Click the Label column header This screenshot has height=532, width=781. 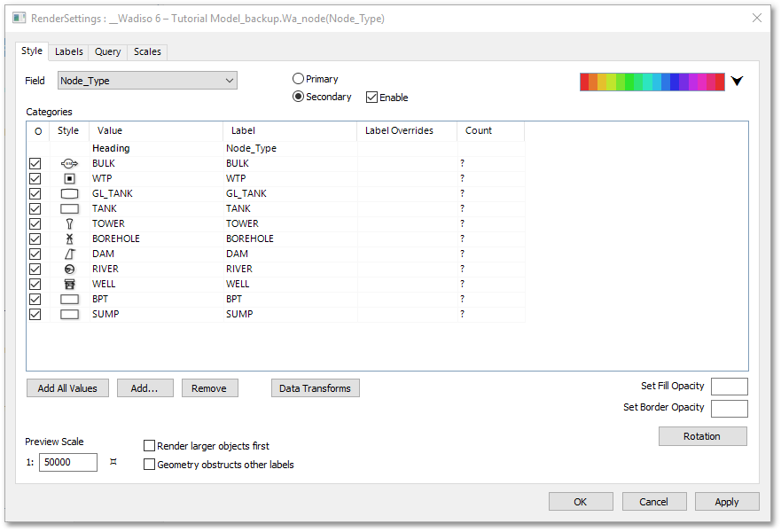290,130
